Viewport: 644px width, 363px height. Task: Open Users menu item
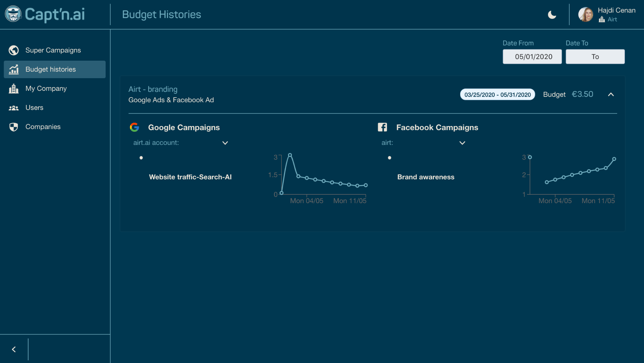pyautogui.click(x=55, y=108)
